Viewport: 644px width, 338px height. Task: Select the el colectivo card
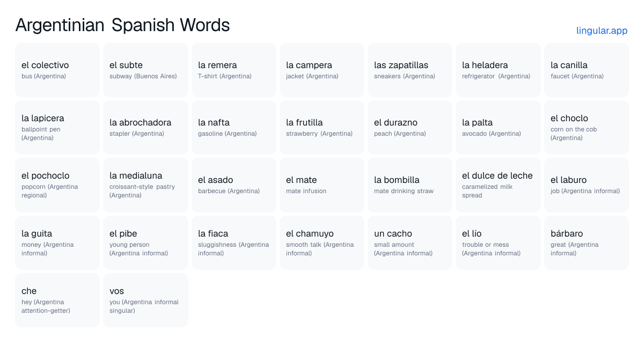pos(57,70)
